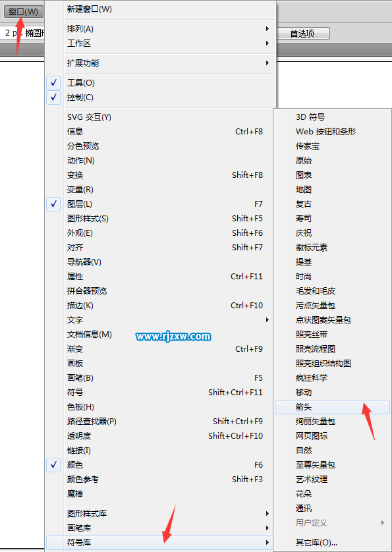Click the 首选项 button
392x552 pixels.
[302, 34]
